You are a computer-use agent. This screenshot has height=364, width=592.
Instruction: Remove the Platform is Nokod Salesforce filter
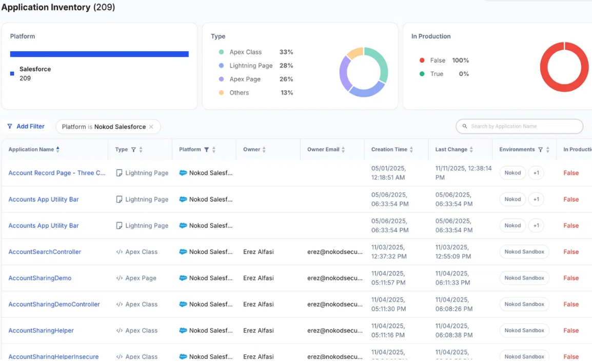click(x=151, y=127)
